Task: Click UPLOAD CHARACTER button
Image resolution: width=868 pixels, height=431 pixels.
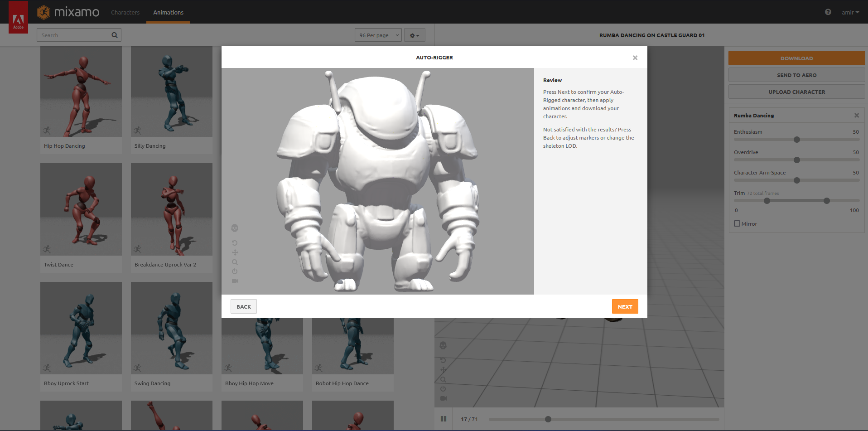Action: [796, 92]
